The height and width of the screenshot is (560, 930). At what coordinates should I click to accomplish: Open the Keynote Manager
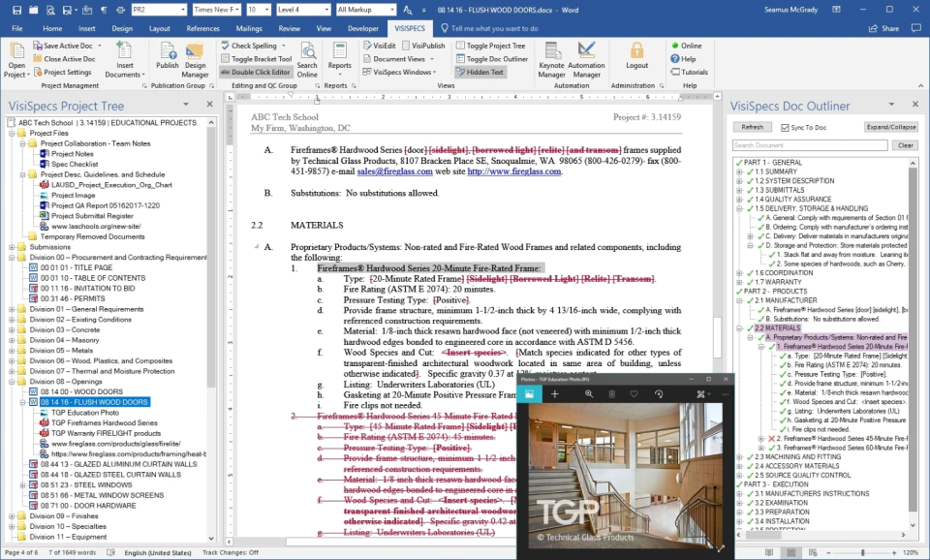point(551,60)
